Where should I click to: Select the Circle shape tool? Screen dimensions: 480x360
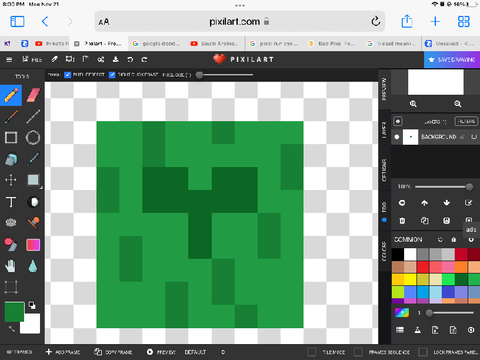point(33,137)
